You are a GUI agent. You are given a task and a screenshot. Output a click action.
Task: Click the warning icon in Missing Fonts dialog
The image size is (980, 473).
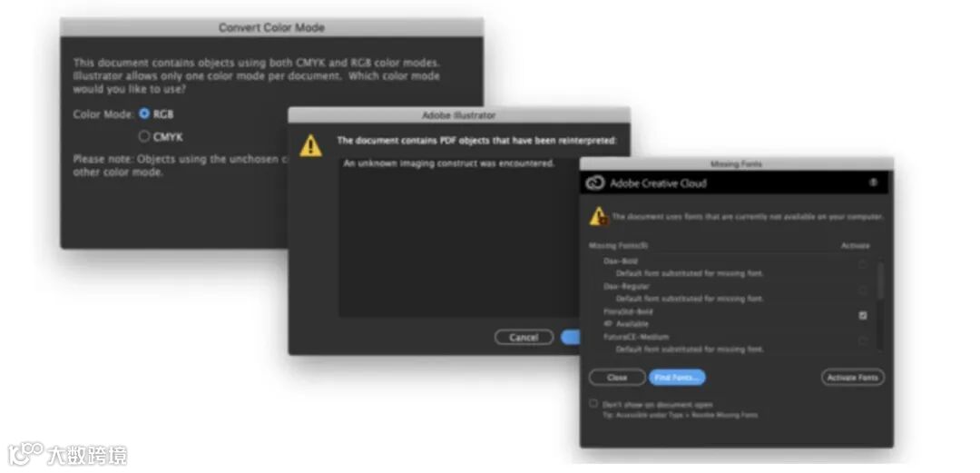[599, 216]
